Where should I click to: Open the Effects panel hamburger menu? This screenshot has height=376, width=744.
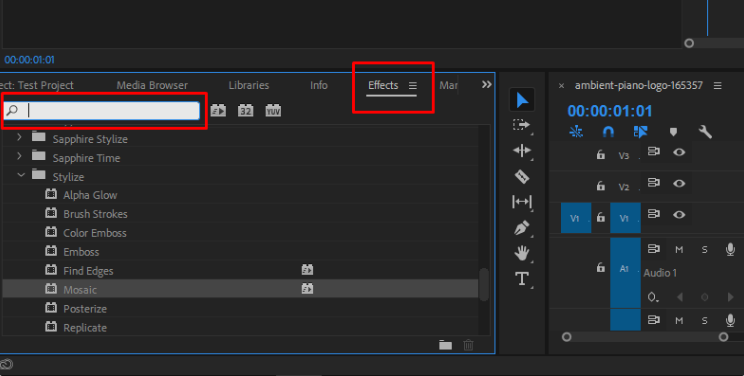[x=413, y=85]
